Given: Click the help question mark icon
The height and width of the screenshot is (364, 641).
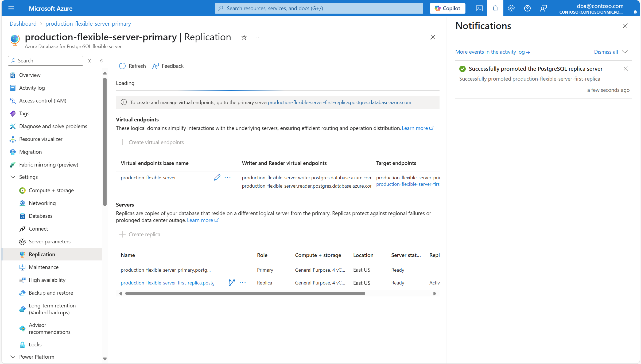Looking at the screenshot, I should (x=527, y=8).
